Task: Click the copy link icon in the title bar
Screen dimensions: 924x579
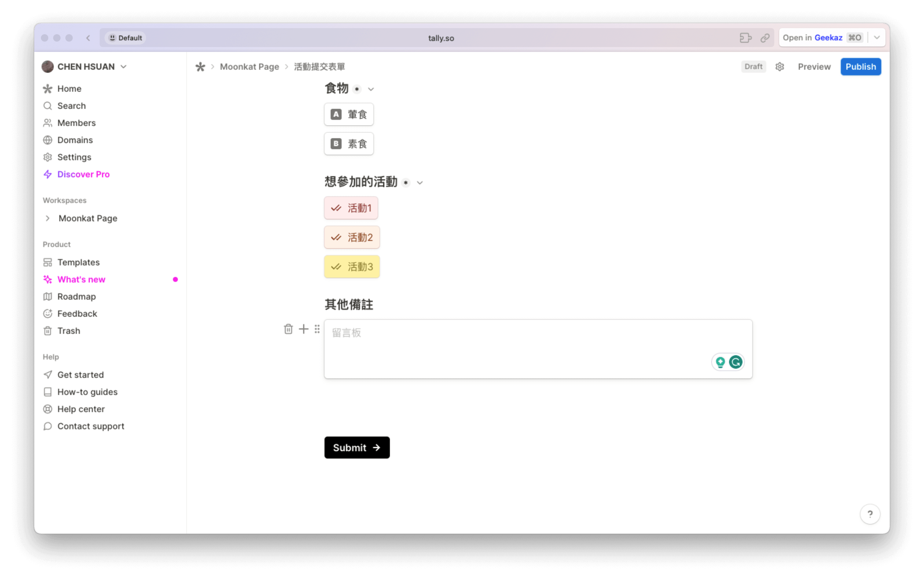Action: [x=765, y=38]
